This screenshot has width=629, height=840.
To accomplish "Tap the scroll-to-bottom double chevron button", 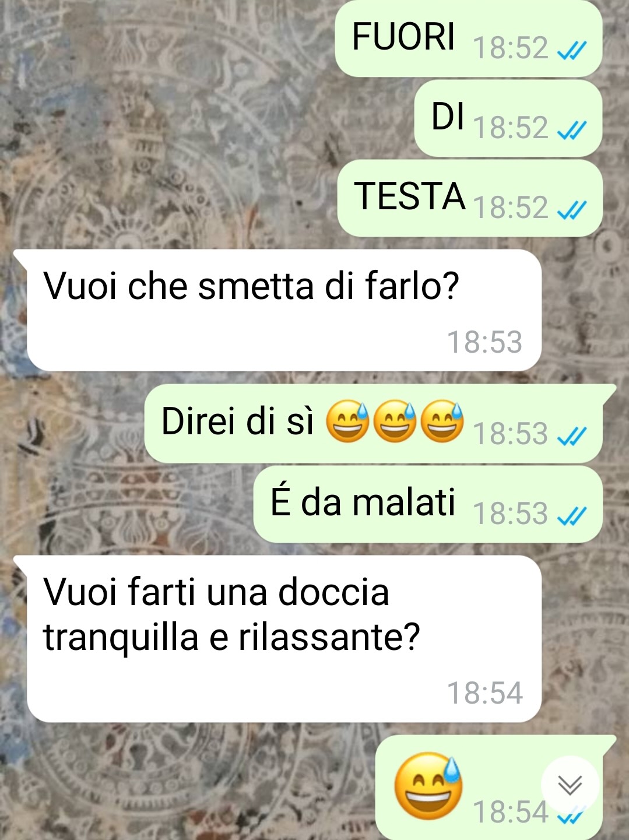I will click(x=570, y=785).
